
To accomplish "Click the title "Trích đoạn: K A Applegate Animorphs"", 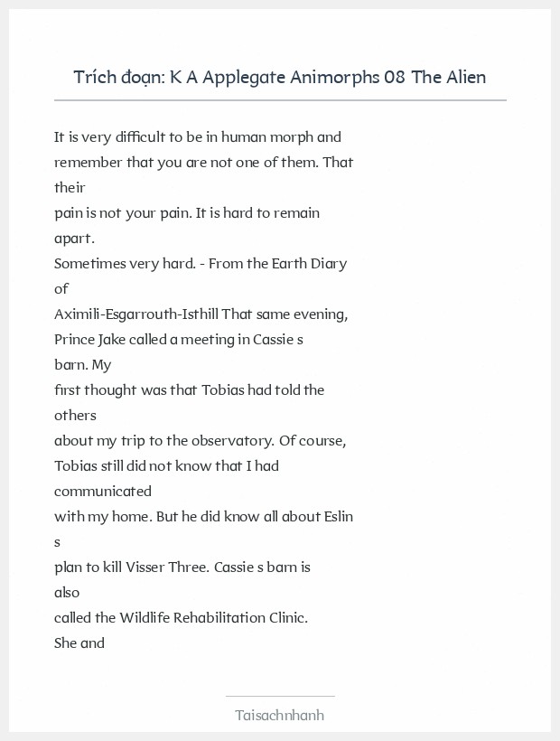I will 280,77.
